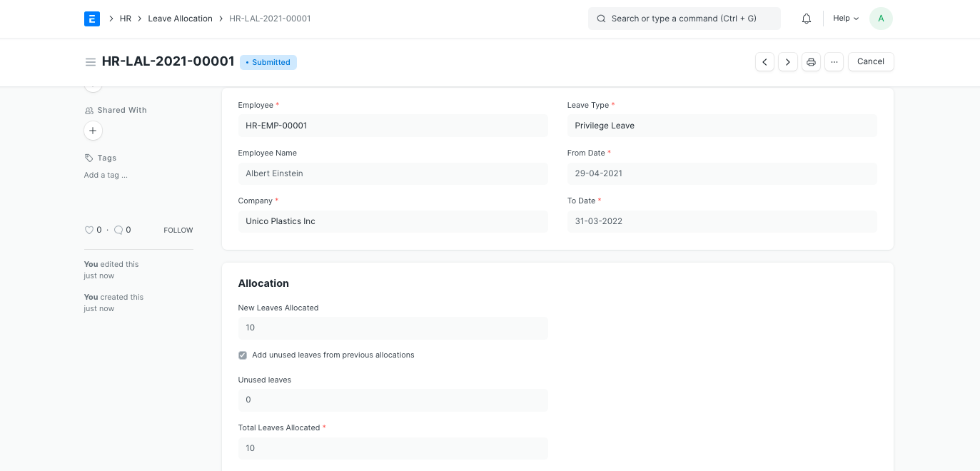Follow this document
The height and width of the screenshot is (471, 980).
(x=178, y=231)
